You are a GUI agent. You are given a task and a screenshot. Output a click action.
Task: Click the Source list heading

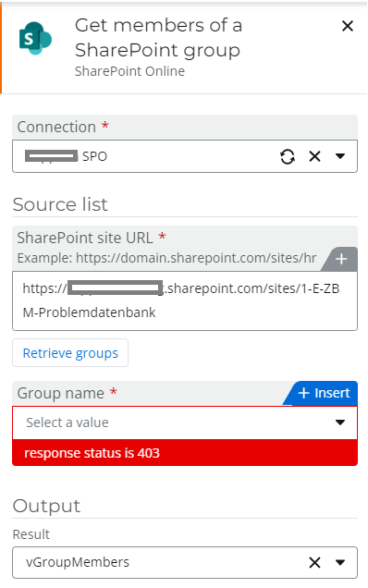[60, 204]
